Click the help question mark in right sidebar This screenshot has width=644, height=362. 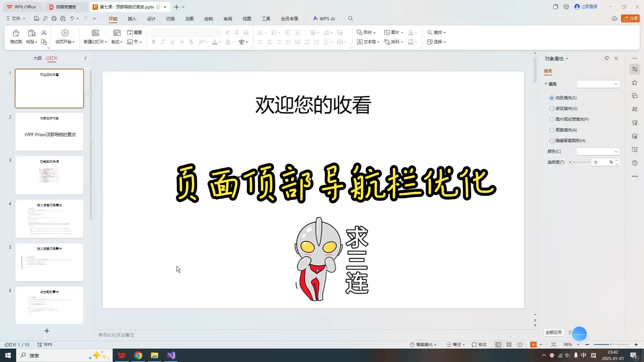[x=635, y=163]
